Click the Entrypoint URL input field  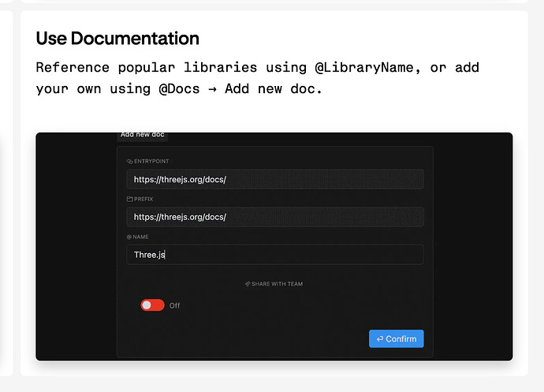275,179
